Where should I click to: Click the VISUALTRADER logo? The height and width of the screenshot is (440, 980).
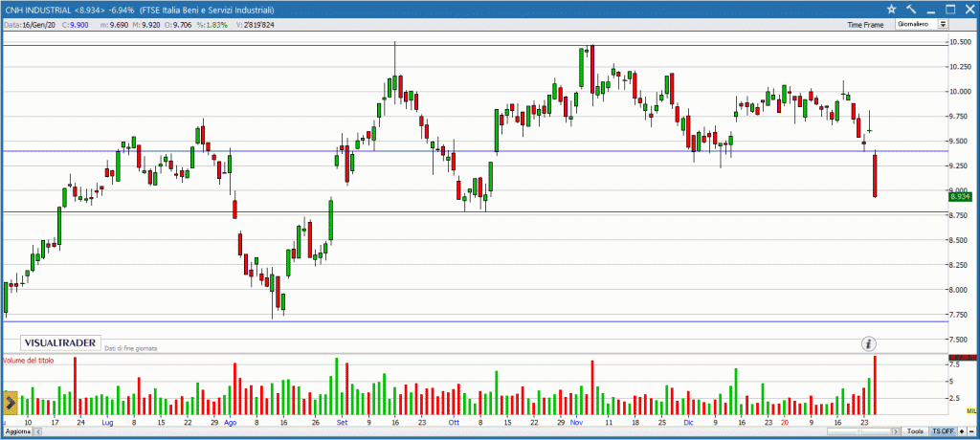[x=60, y=343]
